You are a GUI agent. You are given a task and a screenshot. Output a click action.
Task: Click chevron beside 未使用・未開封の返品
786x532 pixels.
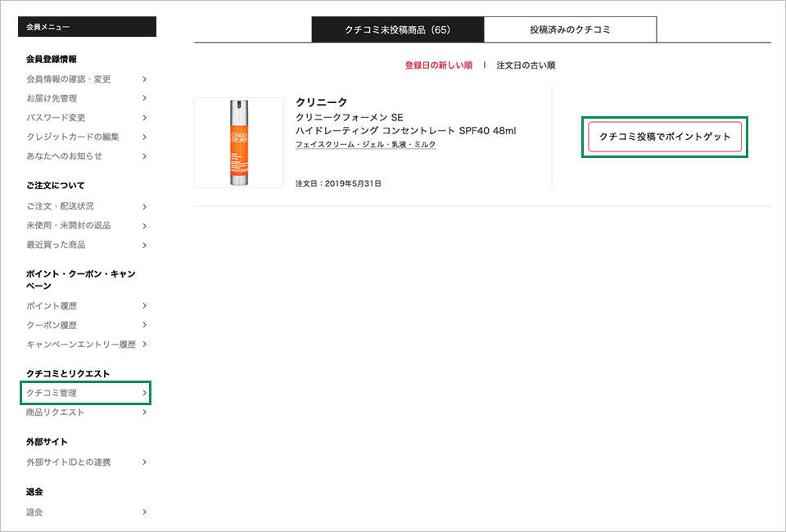[x=144, y=226]
